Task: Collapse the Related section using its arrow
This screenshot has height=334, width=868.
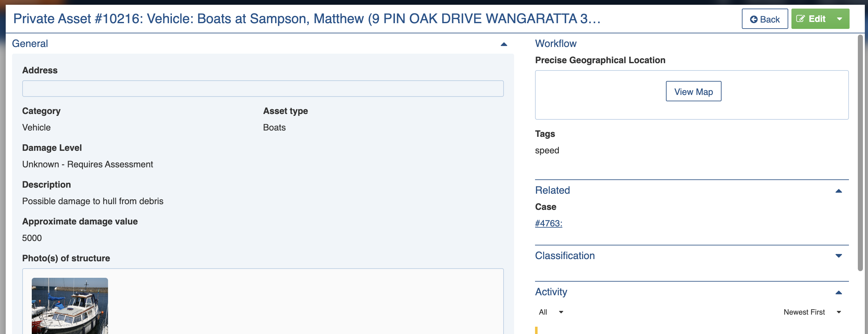Action: click(838, 191)
